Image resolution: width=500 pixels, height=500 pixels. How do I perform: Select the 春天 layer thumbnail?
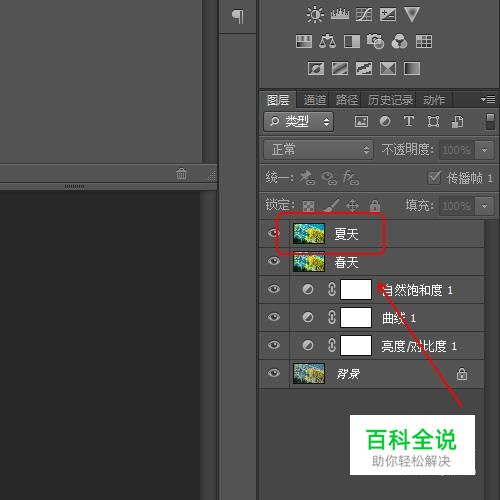coord(309,261)
